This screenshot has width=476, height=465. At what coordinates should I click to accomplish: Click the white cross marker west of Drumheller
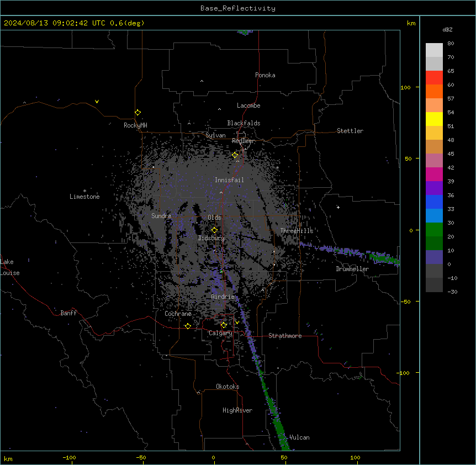pyautogui.click(x=338, y=207)
